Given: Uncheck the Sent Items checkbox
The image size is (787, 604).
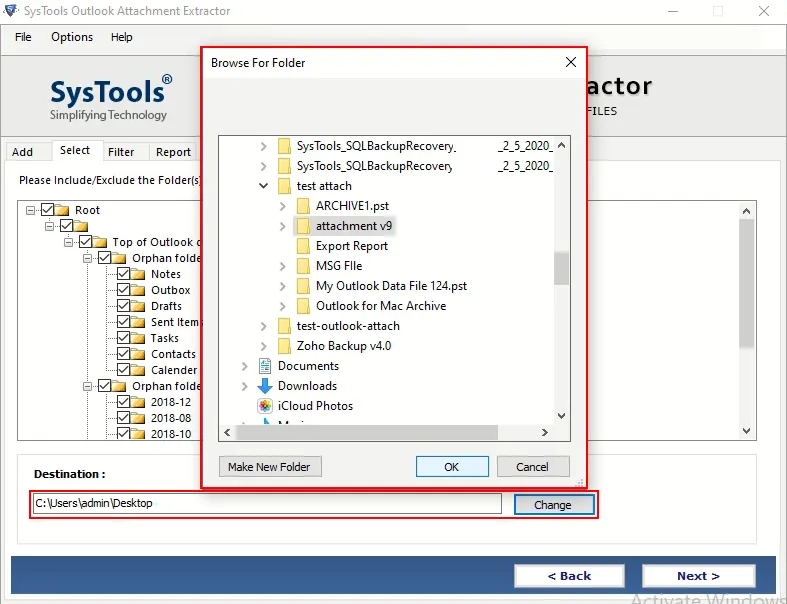Looking at the screenshot, I should point(123,322).
